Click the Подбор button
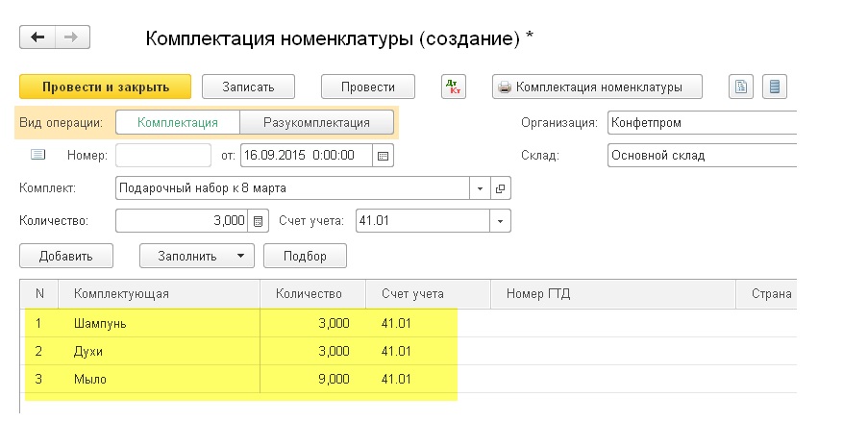 click(305, 256)
